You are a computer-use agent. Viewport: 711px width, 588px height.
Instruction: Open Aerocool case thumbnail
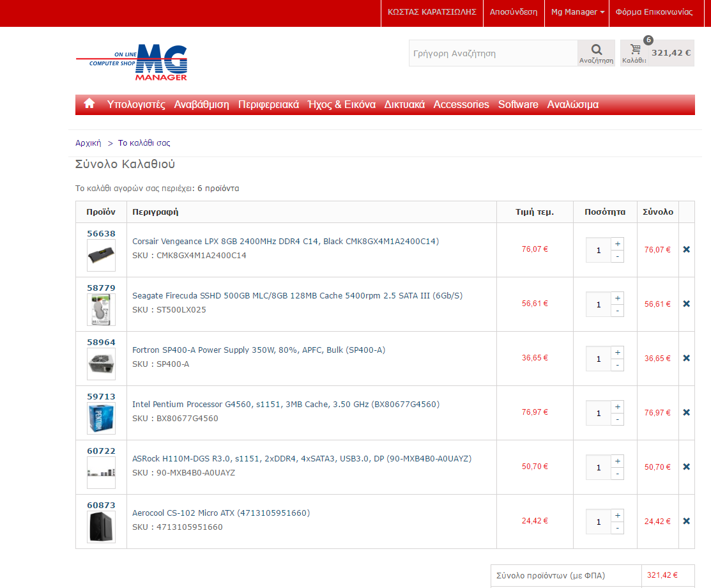(x=101, y=527)
